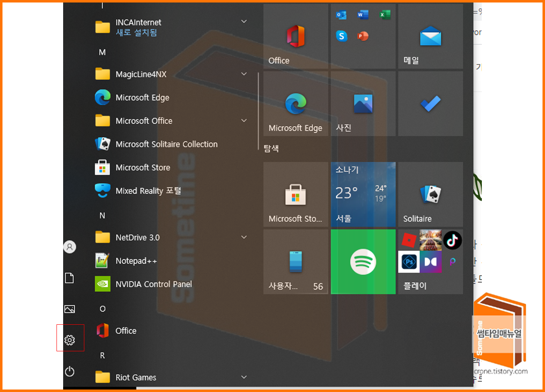Open Microsoft Store from the app list
This screenshot has width=545, height=392.
click(x=171, y=167)
